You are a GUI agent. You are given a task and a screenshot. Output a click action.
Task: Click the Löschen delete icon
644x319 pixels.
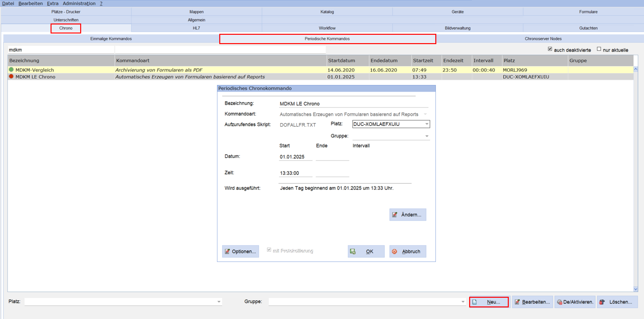(602, 302)
